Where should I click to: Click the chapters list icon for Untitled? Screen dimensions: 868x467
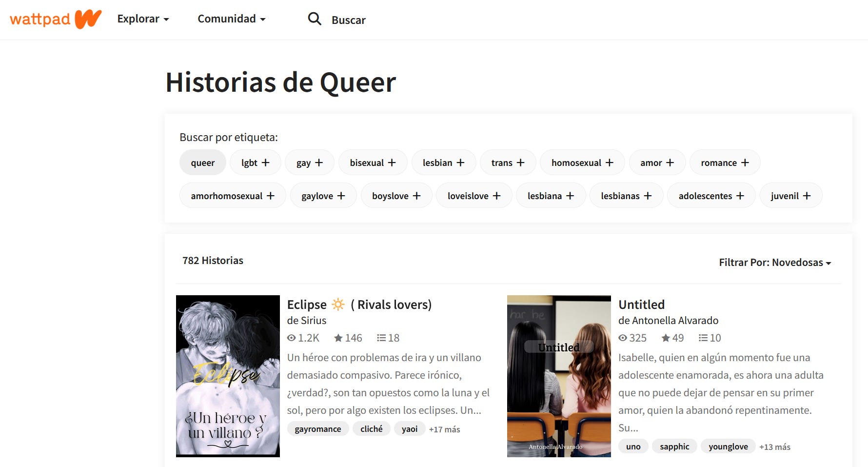(x=703, y=338)
